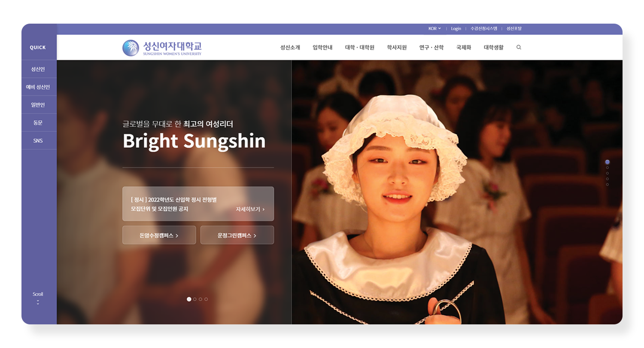Click the Scroll down arrow in sidebar

38,302
